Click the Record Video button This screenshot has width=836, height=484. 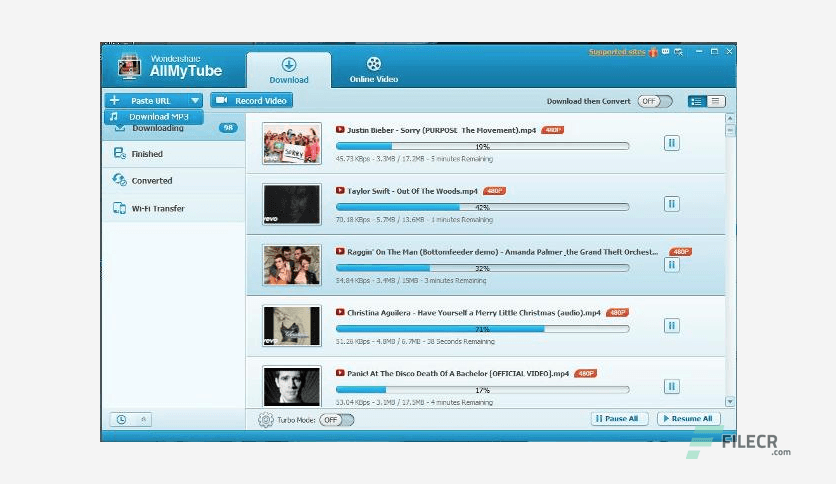click(x=251, y=100)
